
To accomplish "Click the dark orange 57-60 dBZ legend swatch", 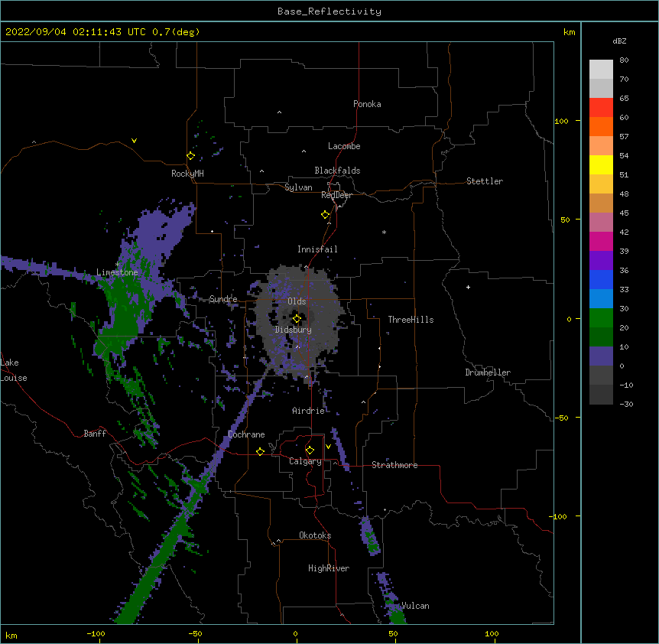I will [601, 126].
